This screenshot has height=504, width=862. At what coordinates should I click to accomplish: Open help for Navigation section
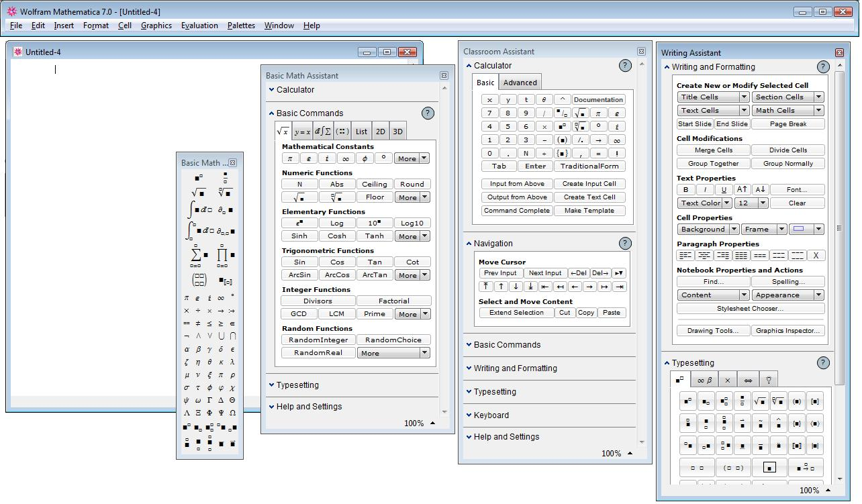pyautogui.click(x=625, y=244)
